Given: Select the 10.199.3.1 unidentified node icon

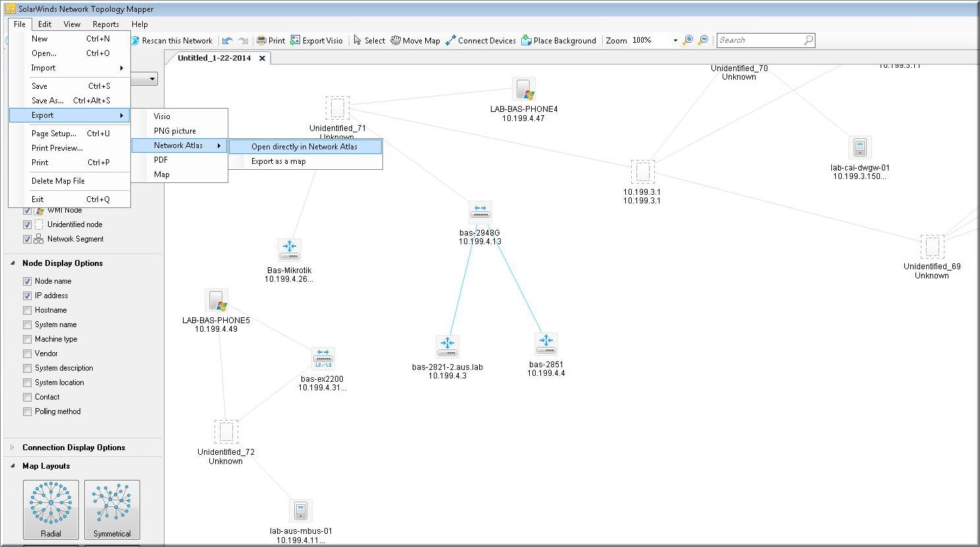Looking at the screenshot, I should [x=642, y=172].
